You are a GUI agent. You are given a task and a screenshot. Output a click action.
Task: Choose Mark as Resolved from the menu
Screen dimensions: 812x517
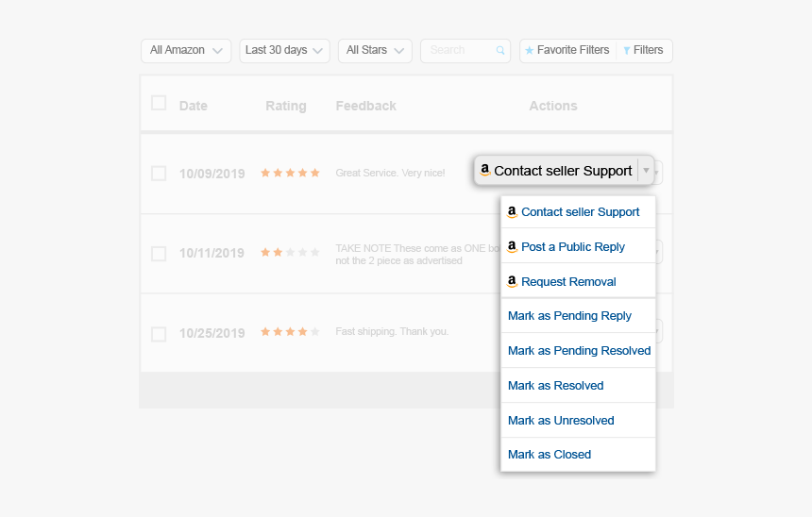(x=555, y=386)
